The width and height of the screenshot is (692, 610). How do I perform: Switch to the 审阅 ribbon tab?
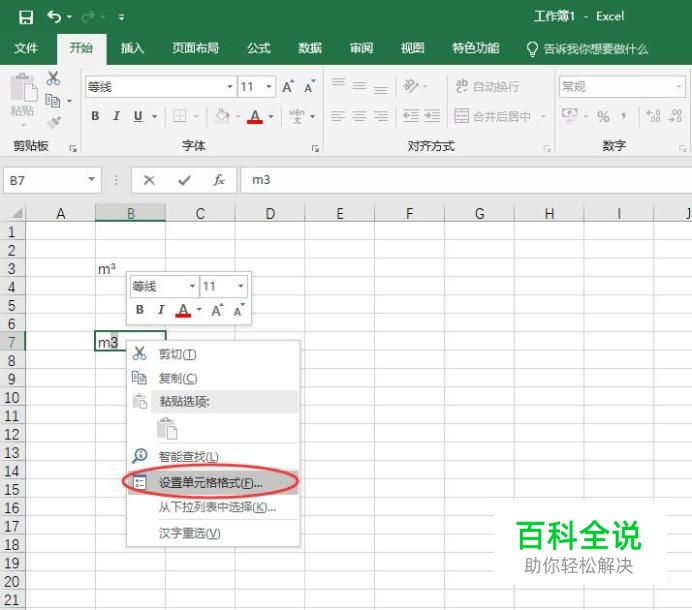point(361,48)
